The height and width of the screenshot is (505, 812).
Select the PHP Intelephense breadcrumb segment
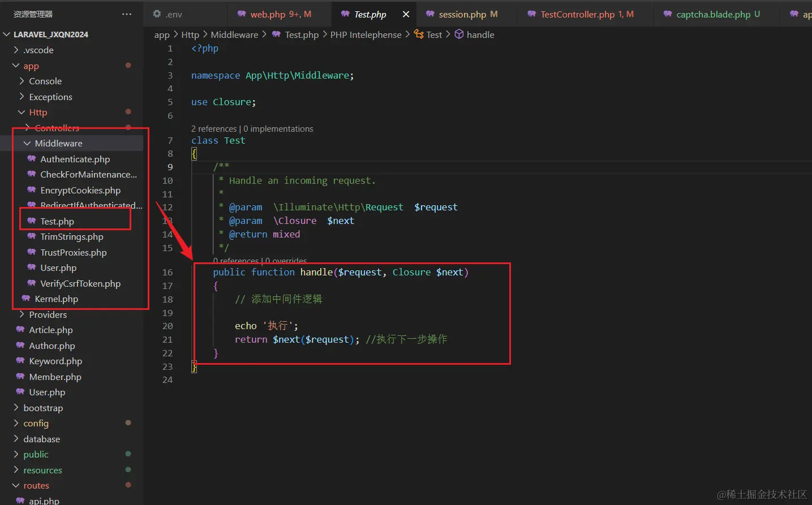tap(366, 35)
